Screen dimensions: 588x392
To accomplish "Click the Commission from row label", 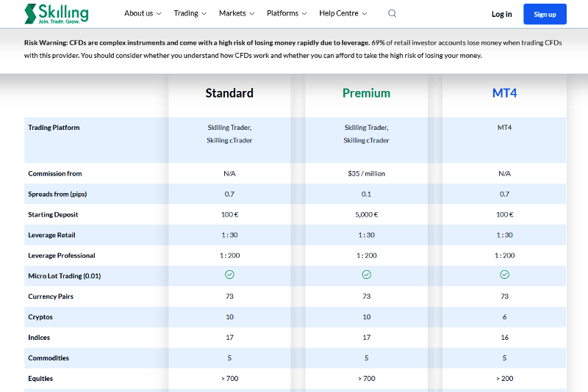I will pos(54,174).
